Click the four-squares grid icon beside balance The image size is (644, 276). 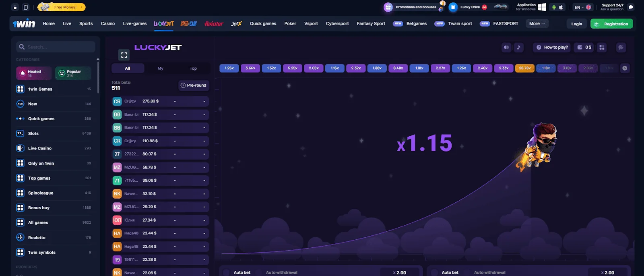[602, 48]
